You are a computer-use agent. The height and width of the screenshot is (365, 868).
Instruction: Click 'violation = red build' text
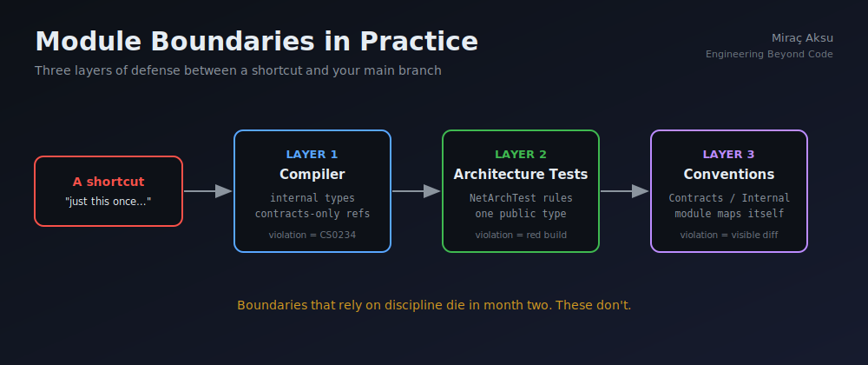(x=521, y=235)
